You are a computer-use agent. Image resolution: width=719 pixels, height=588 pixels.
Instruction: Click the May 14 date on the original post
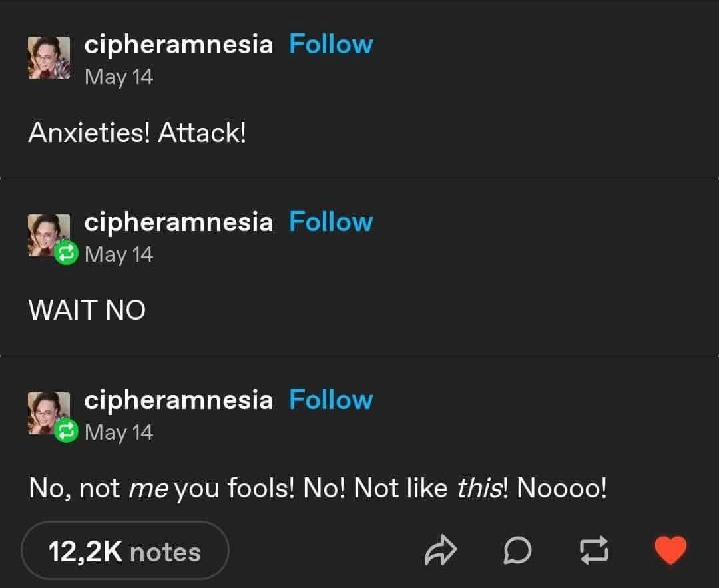[119, 77]
